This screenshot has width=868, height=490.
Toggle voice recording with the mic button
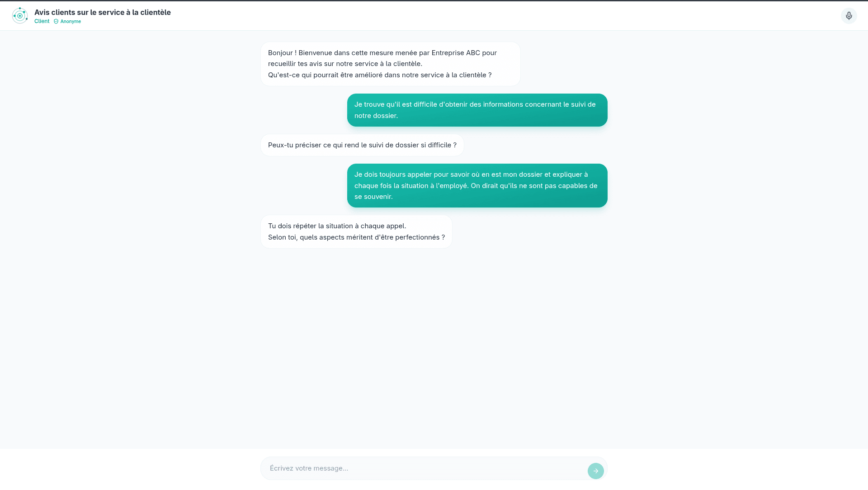pos(849,15)
